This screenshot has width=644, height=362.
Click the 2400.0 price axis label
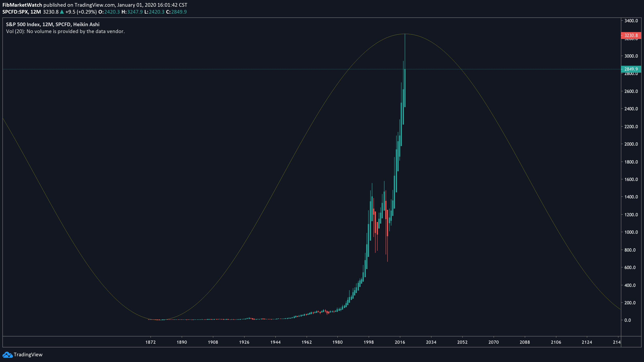(631, 109)
